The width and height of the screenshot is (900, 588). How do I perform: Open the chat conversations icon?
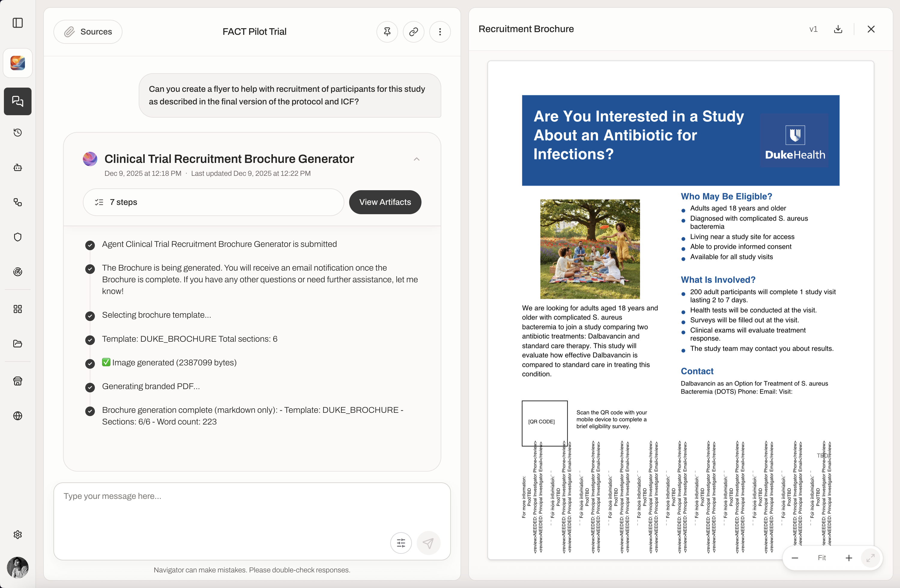point(18,101)
